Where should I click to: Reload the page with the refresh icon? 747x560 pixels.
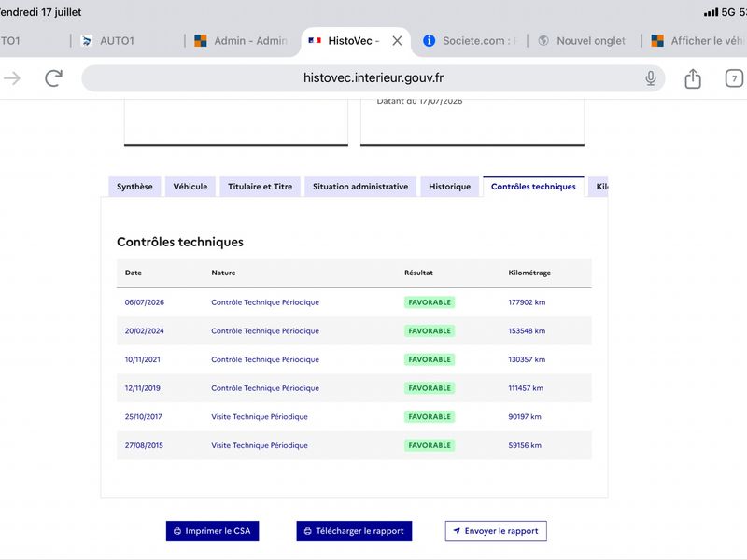tap(53, 78)
